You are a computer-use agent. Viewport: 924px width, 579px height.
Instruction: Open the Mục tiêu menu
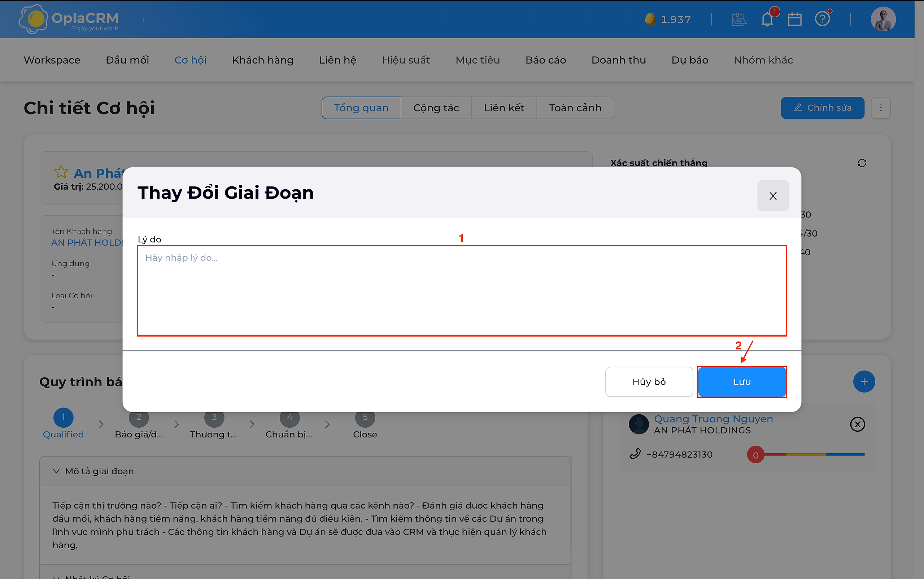click(x=478, y=60)
